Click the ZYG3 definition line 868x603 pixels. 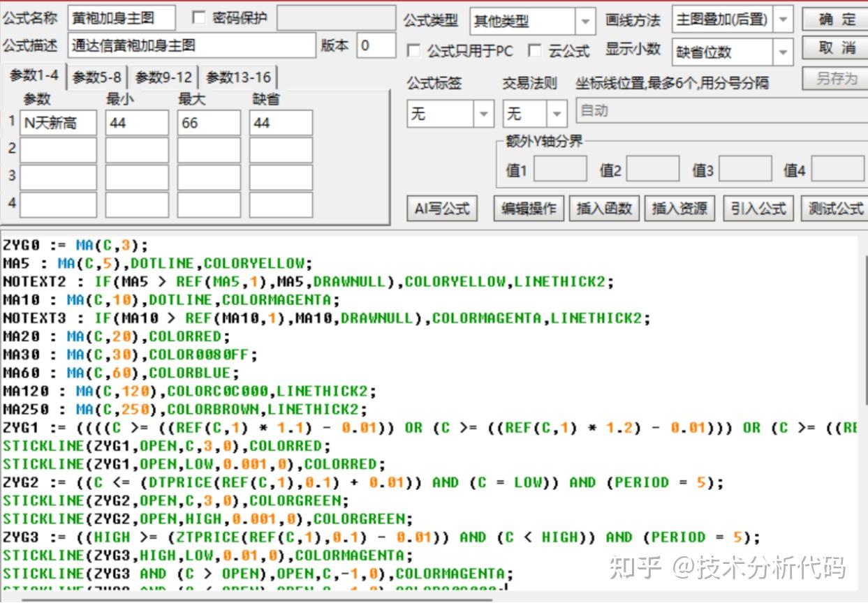point(382,537)
